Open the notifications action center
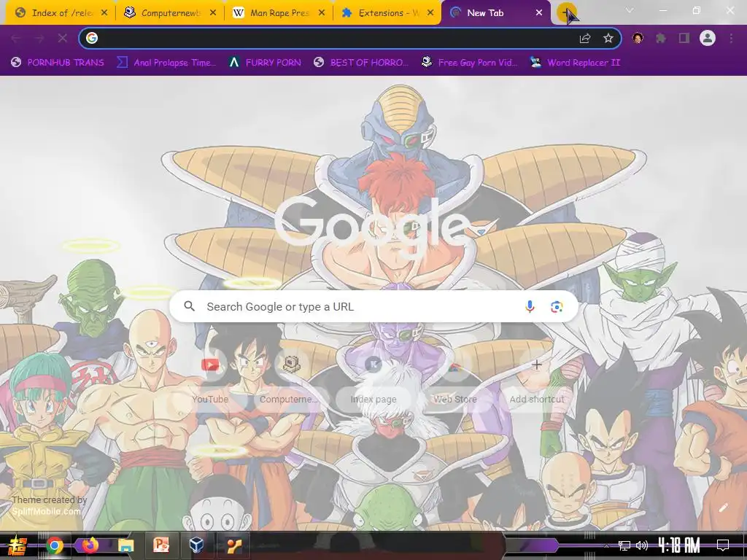Screen dimensions: 747x560 (723, 545)
